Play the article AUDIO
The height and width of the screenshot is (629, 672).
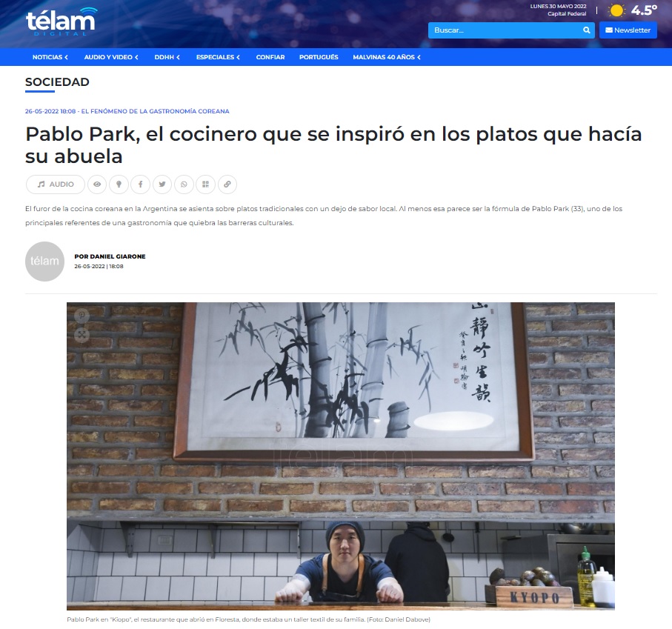[56, 184]
